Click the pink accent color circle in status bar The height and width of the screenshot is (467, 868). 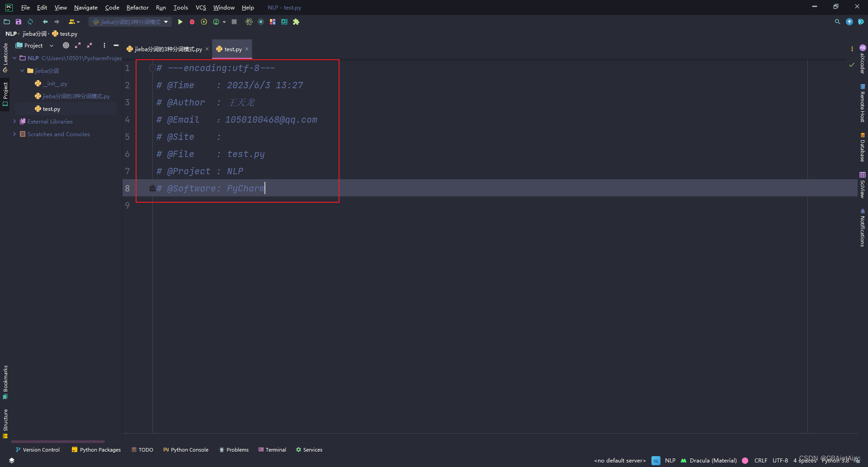click(745, 461)
